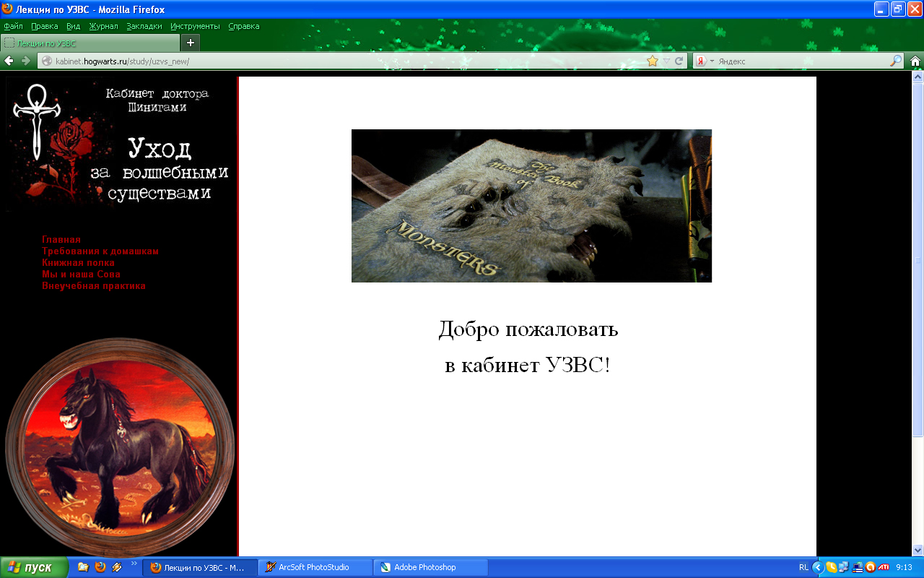Open the Справка menu
The image size is (924, 578).
(x=244, y=26)
